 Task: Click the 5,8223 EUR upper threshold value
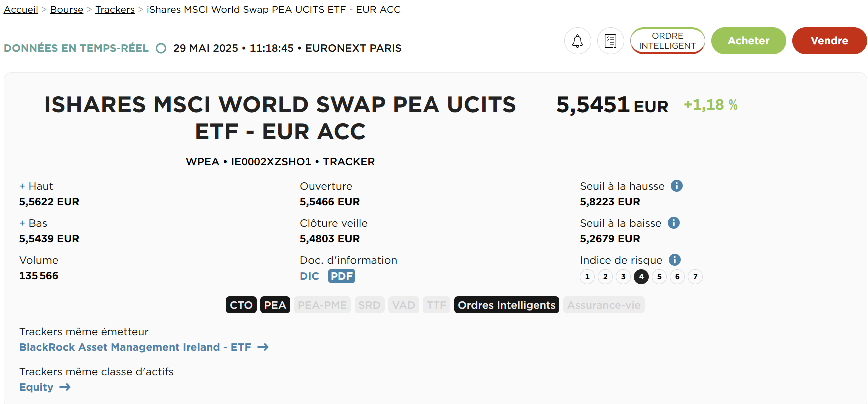click(x=610, y=202)
